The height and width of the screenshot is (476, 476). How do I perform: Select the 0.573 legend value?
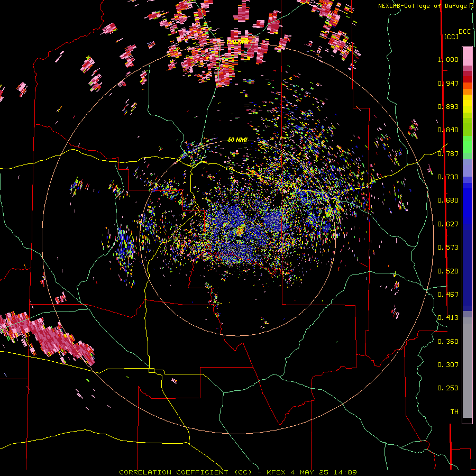click(x=448, y=248)
